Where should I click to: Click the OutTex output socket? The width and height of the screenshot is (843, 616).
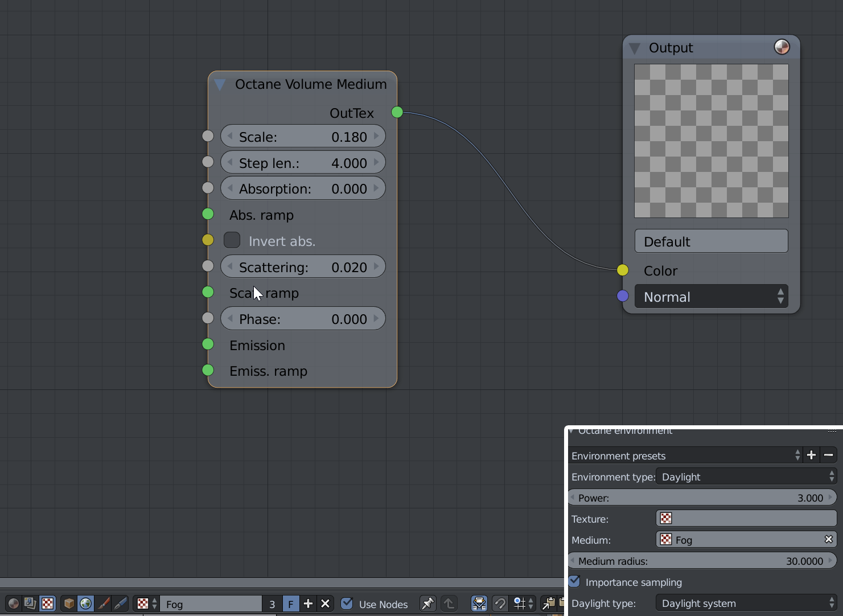tap(397, 112)
